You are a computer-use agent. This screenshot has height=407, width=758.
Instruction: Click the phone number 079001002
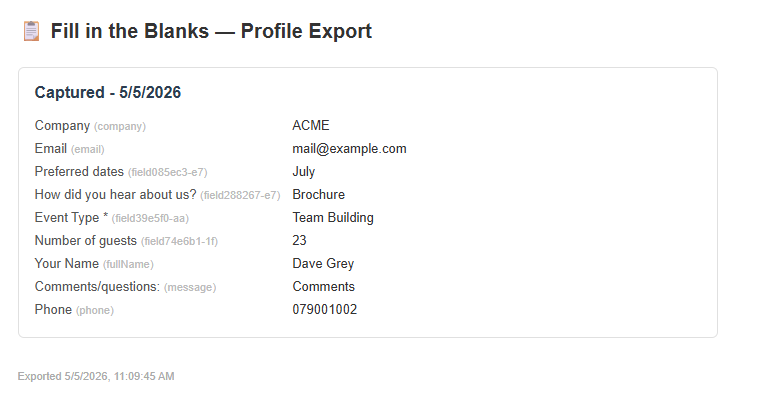pos(325,309)
